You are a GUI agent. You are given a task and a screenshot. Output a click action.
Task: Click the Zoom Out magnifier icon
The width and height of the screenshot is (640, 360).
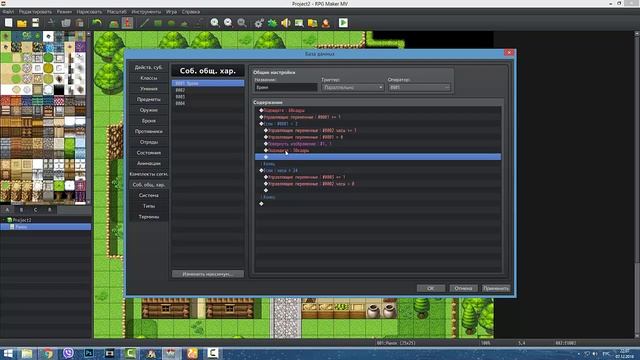point(228,23)
